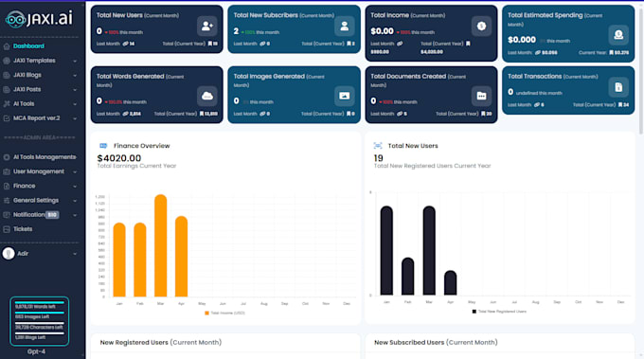Click the page vertical scrollbar

click(x=641, y=71)
